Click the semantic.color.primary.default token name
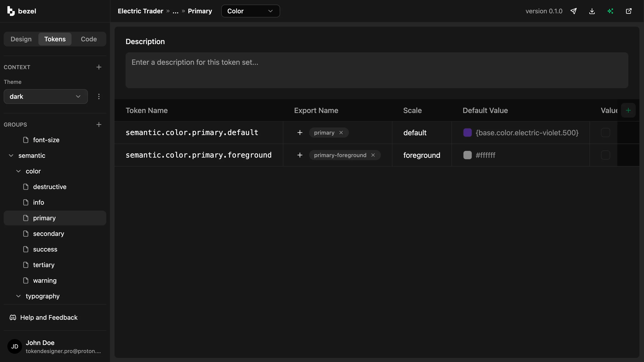The height and width of the screenshot is (362, 644). (192, 133)
